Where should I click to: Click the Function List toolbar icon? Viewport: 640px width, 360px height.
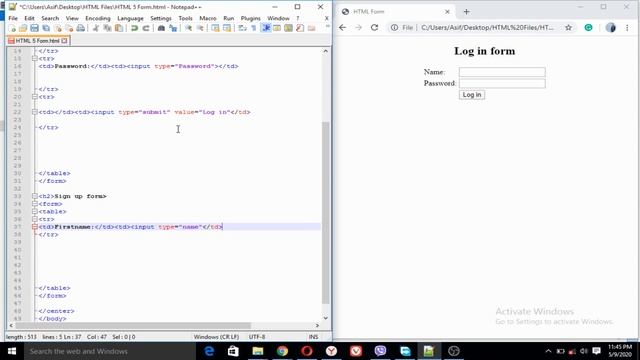300,28
